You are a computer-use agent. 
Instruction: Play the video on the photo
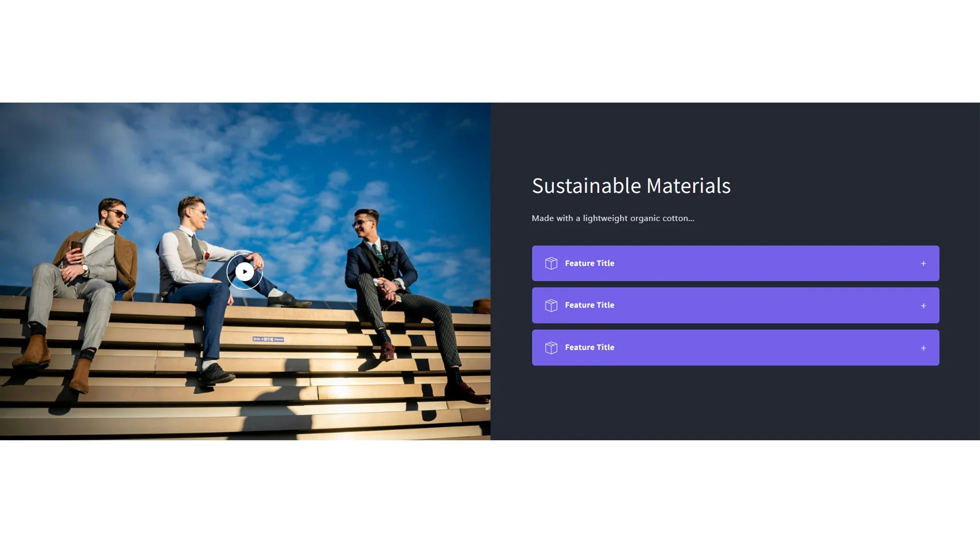pos(244,272)
